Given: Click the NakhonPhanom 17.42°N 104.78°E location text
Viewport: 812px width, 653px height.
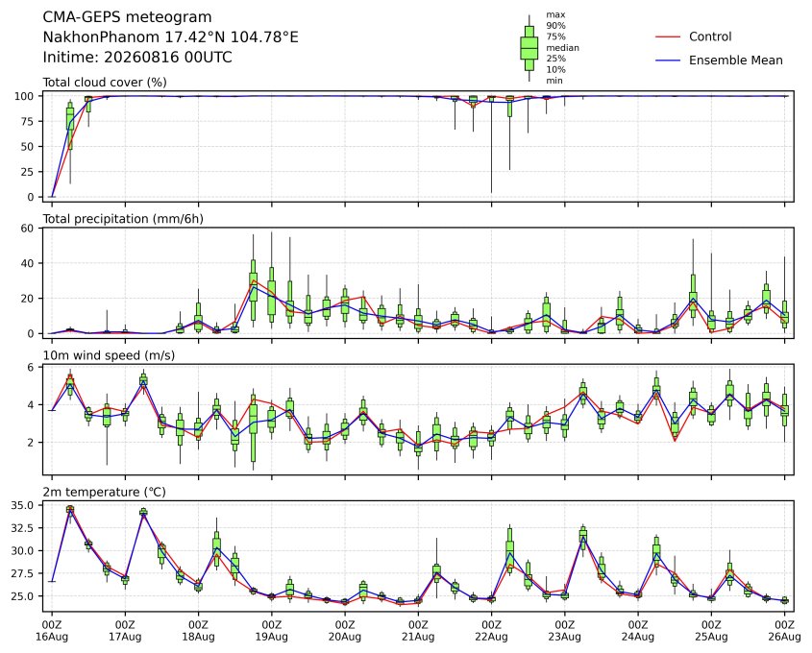Looking at the screenshot, I should [170, 37].
